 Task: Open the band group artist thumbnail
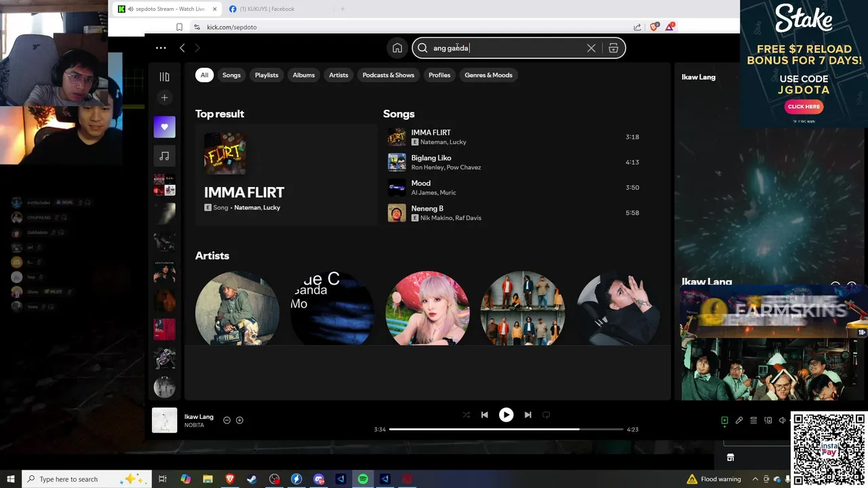point(522,308)
